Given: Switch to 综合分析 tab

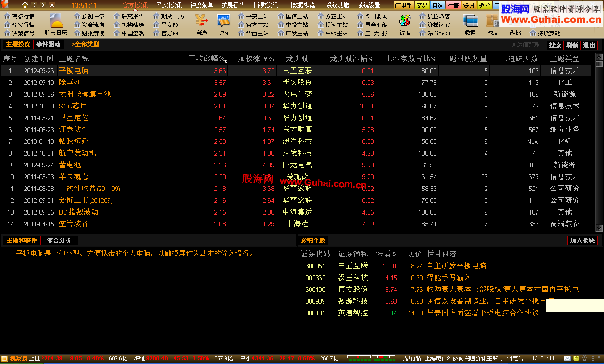Looking at the screenshot, I should tap(59, 240).
